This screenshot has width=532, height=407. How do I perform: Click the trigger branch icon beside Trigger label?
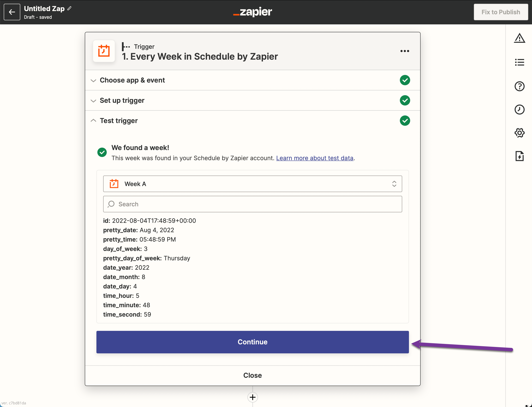pos(126,47)
